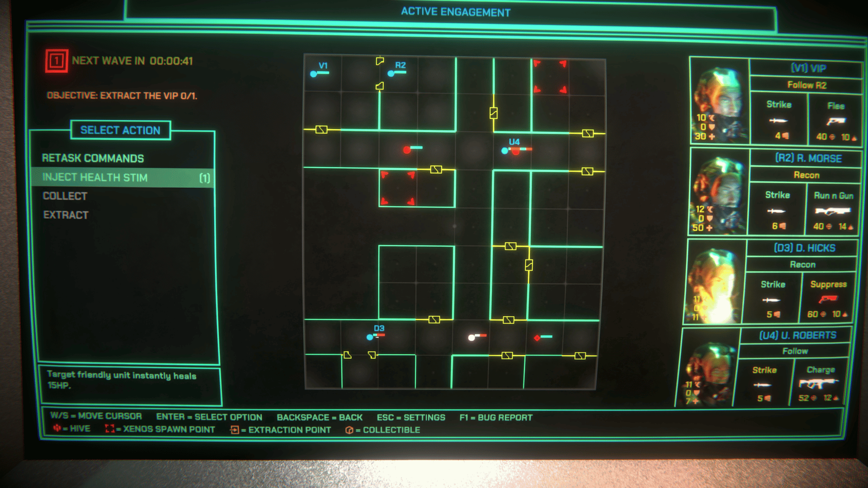The height and width of the screenshot is (488, 868).
Task: Click Run n Gun rifle icon for Morse
Action: (x=832, y=211)
